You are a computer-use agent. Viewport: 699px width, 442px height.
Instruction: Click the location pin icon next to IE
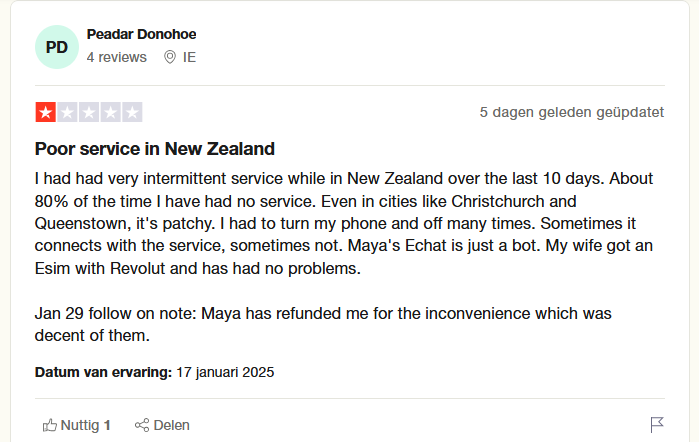tap(170, 57)
